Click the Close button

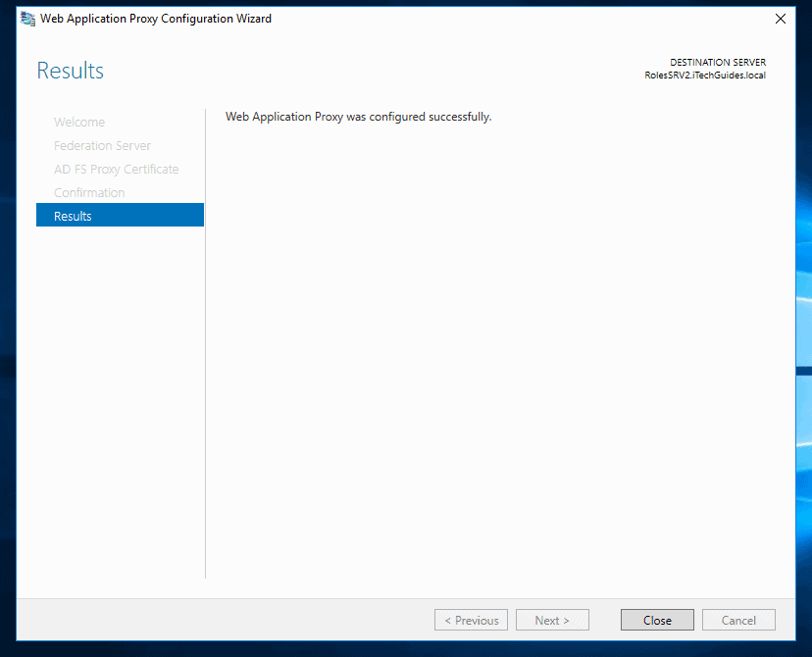tap(656, 620)
